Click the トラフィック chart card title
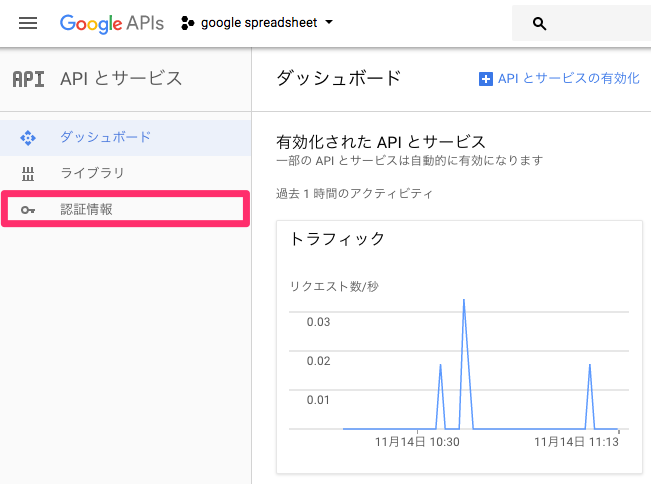Viewport: 651px width, 484px height. coord(337,239)
